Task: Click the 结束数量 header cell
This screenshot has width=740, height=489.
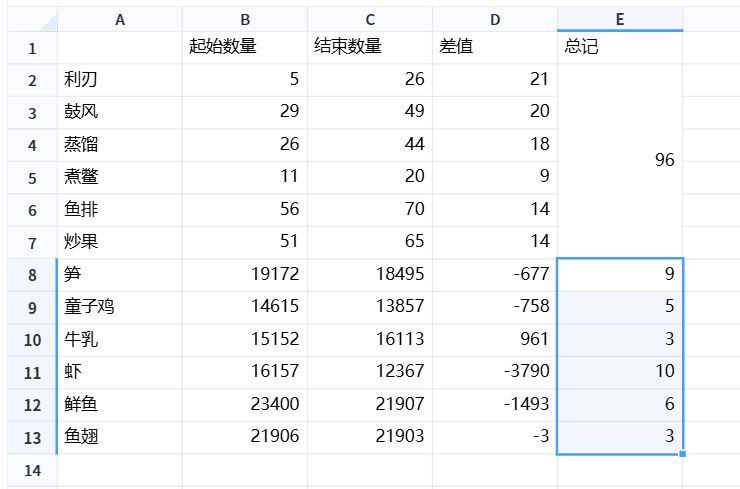Action: click(x=370, y=48)
